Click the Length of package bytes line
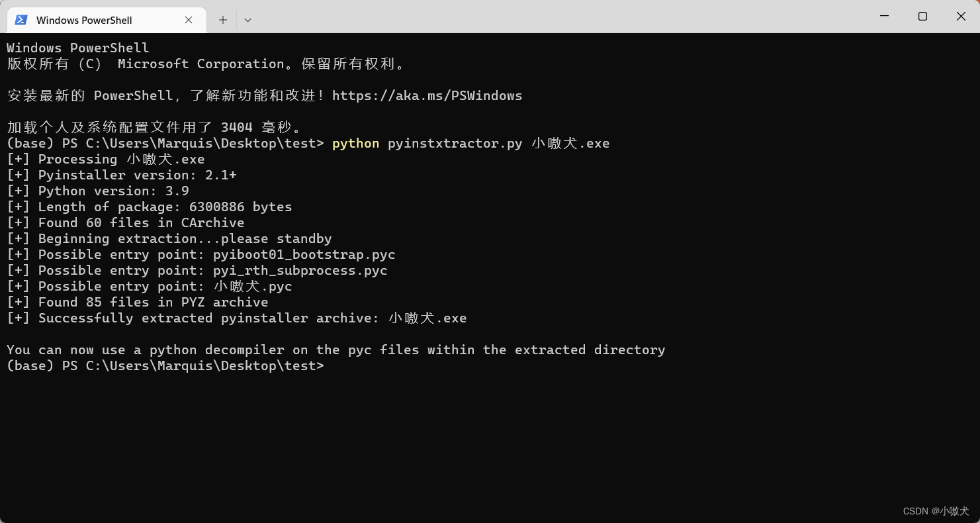 [149, 207]
